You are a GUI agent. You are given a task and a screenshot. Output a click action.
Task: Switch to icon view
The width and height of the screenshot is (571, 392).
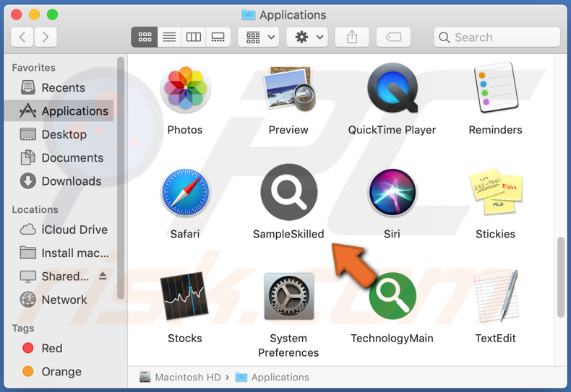[145, 37]
